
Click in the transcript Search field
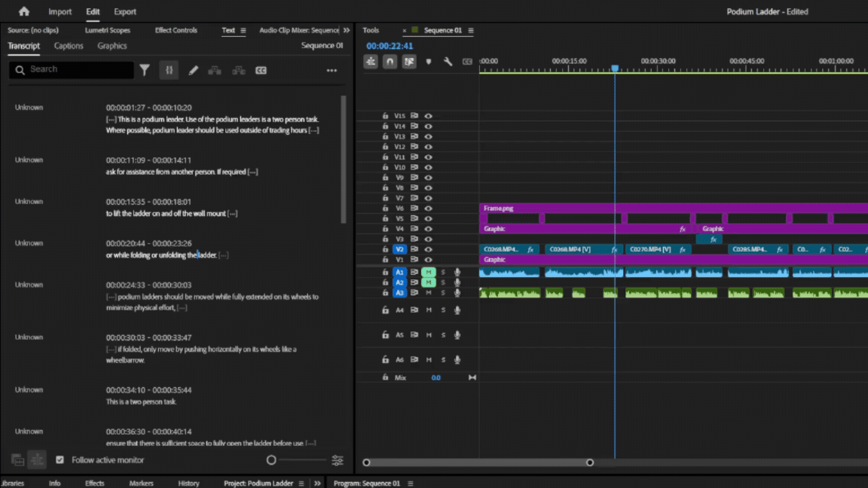(x=72, y=70)
